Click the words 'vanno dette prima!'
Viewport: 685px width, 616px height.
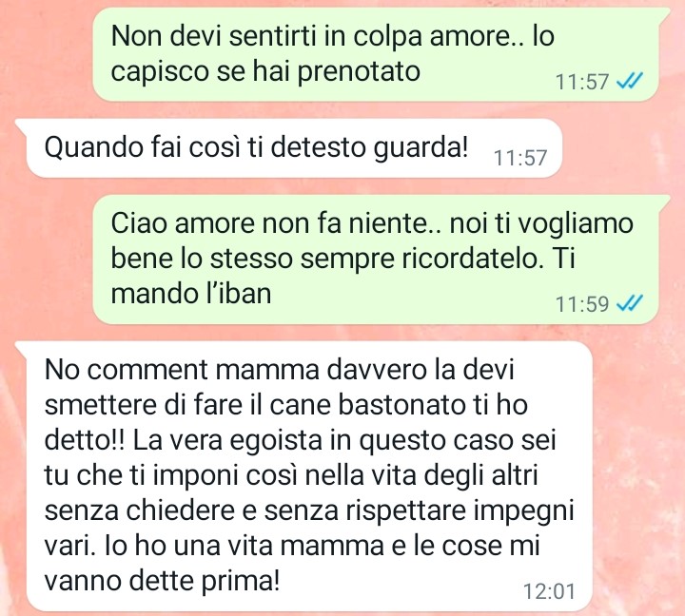click(x=162, y=581)
